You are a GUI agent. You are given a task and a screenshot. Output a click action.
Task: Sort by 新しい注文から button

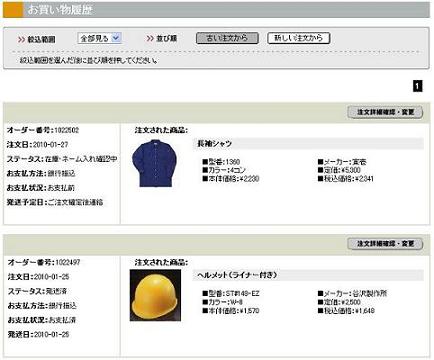(299, 38)
